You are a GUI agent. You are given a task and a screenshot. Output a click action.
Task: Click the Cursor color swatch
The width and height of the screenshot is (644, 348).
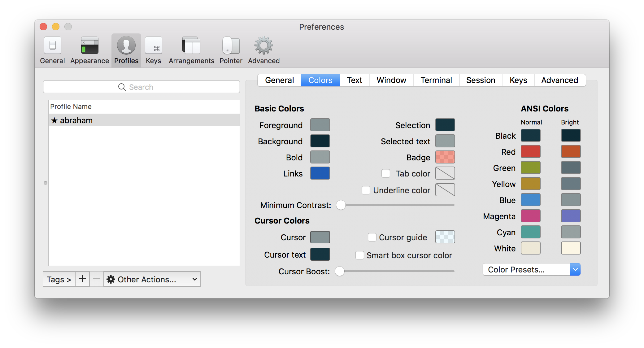320,237
